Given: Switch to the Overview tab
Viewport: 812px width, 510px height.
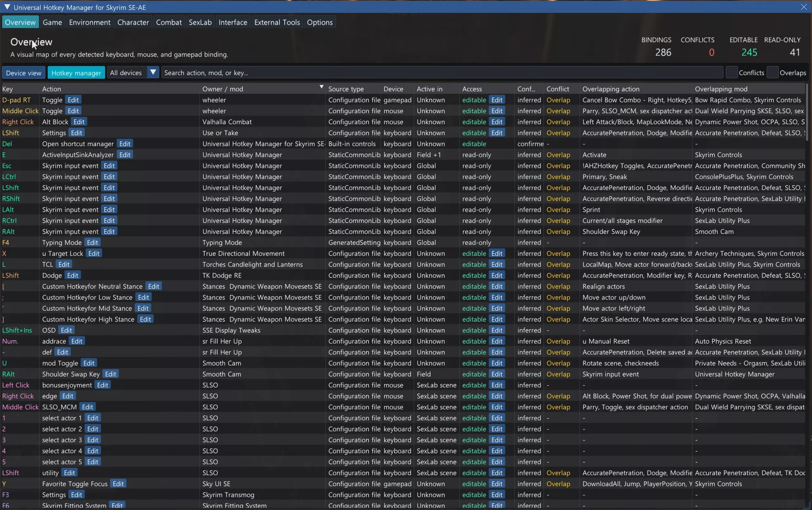Looking at the screenshot, I should click(20, 22).
